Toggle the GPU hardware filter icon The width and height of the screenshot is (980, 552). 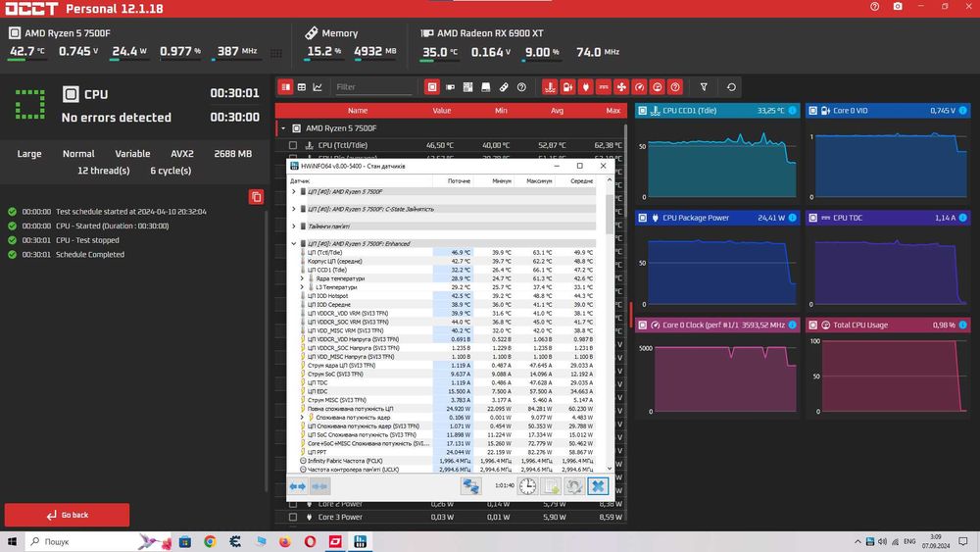(450, 87)
